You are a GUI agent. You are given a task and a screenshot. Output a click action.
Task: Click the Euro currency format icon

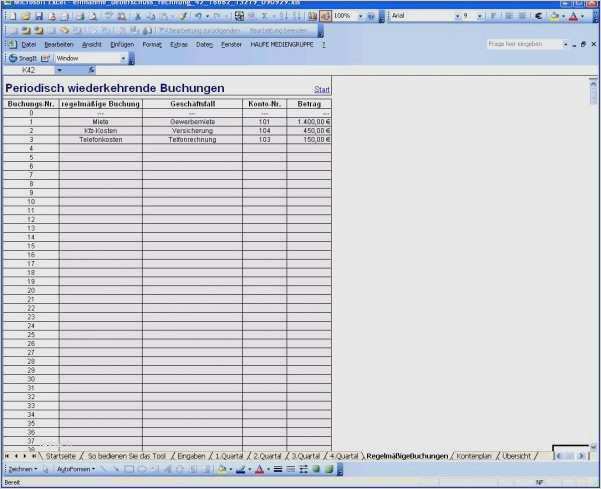539,16
